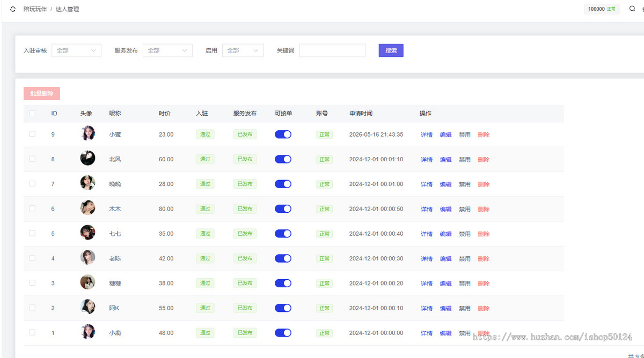Viewport: 644px width, 358px height.
Task: Click 删除 for 小蜜
Action: pos(484,135)
